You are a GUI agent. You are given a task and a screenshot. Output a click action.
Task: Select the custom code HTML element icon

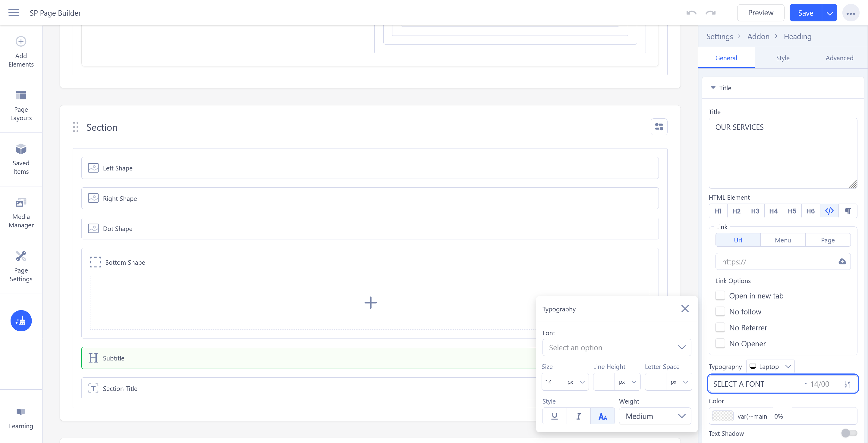(829, 211)
